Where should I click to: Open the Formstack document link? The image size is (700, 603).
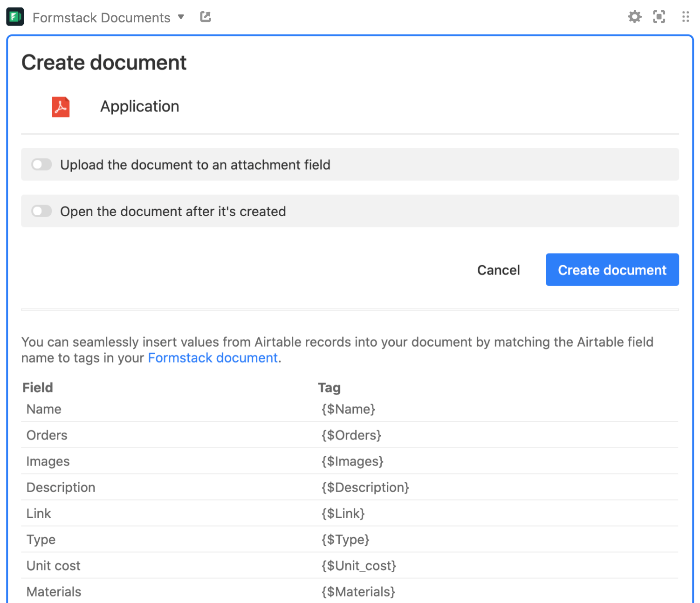tap(213, 358)
